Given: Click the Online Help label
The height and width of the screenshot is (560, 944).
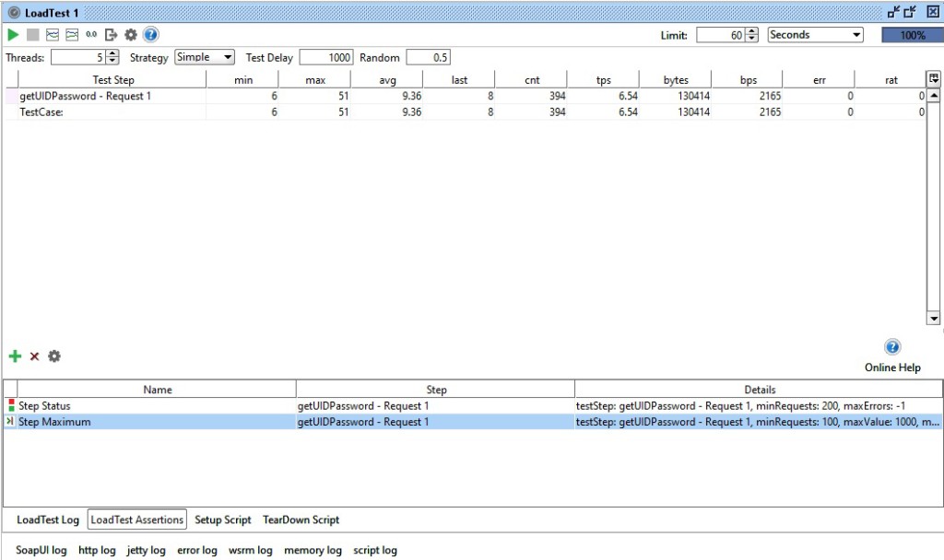Looking at the screenshot, I should point(892,367).
